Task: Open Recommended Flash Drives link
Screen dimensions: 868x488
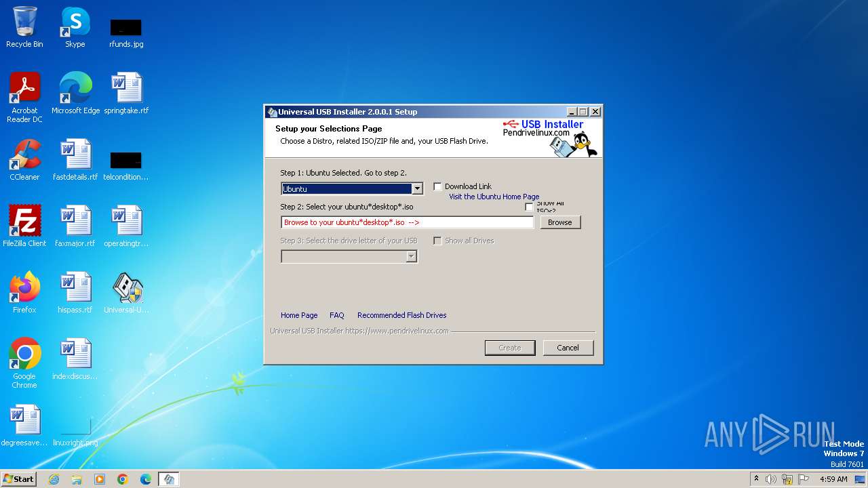Action: coord(402,315)
